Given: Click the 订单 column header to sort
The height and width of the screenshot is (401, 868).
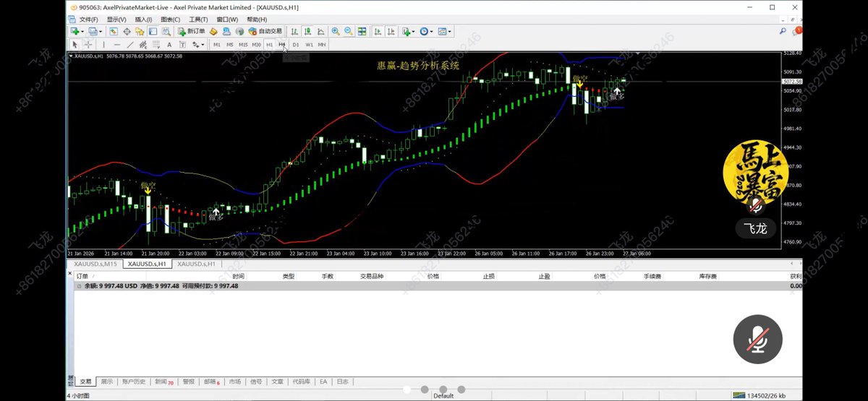Looking at the screenshot, I should (82, 276).
